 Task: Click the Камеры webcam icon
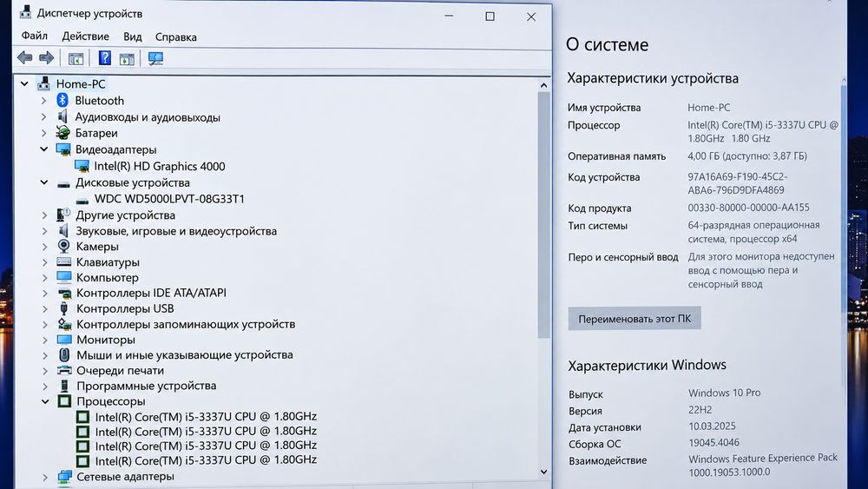63,246
